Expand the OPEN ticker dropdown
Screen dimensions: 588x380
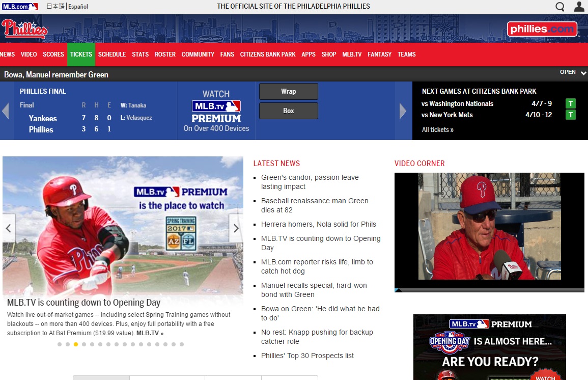[x=573, y=72]
